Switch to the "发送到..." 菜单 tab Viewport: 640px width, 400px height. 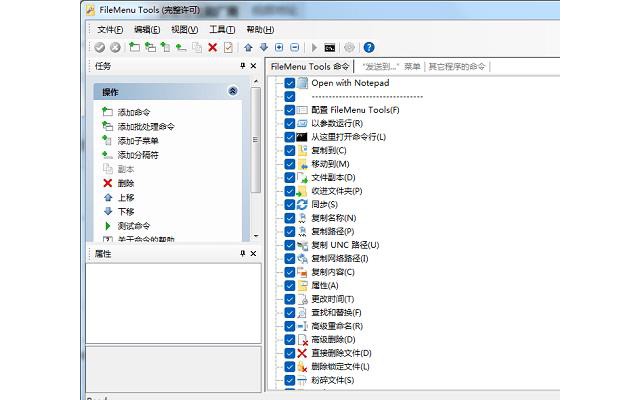pos(391,67)
